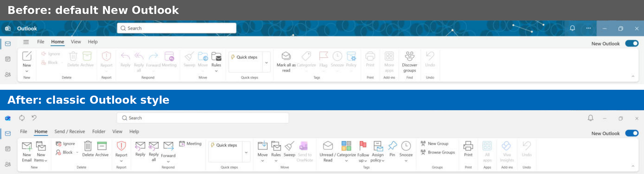Screen dimensions: 644x174
Task: Collapse the ribbon chevron in Before window
Action: pos(633,77)
